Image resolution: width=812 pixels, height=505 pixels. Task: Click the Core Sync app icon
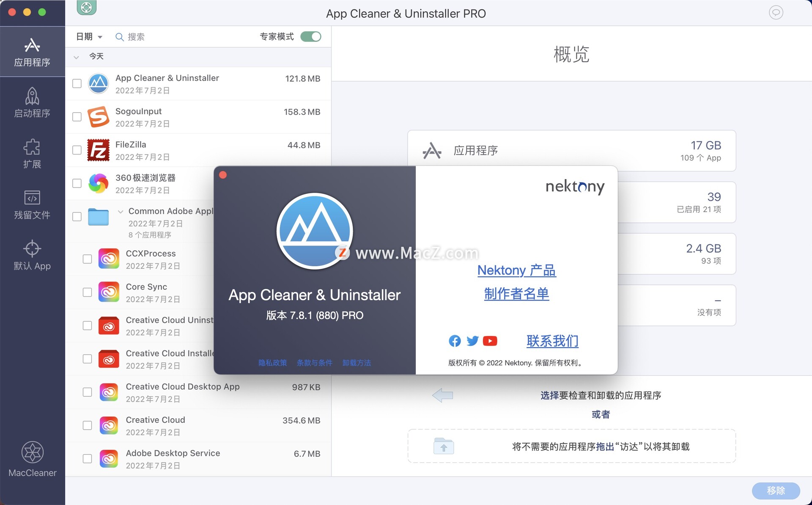[x=109, y=293]
